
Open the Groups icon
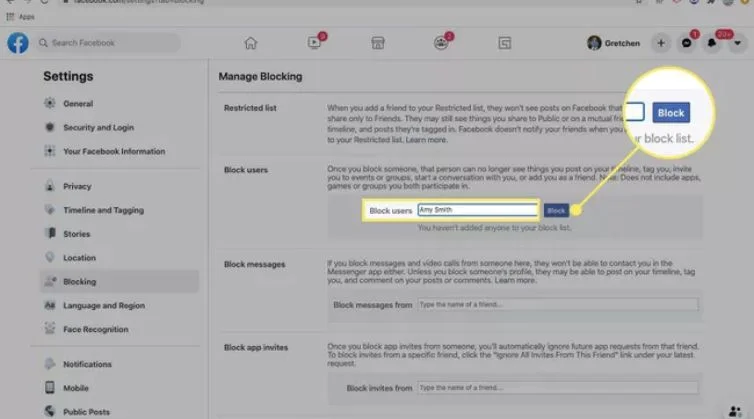(x=441, y=43)
